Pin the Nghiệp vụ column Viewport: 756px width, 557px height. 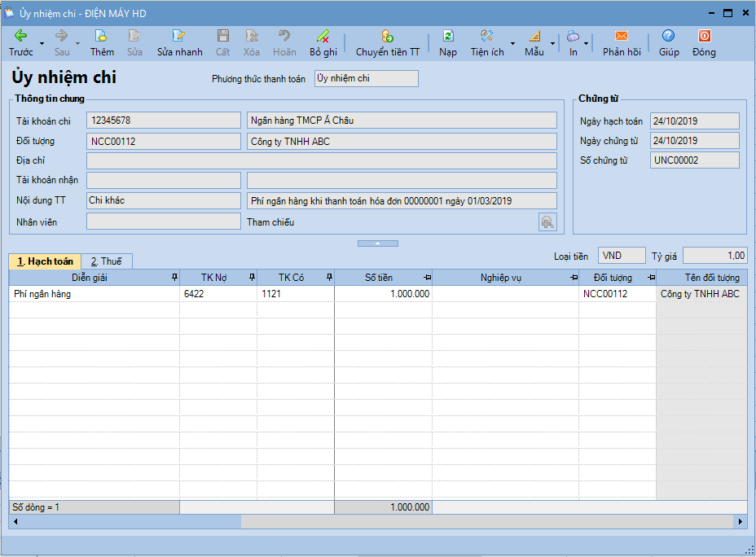pos(574,278)
